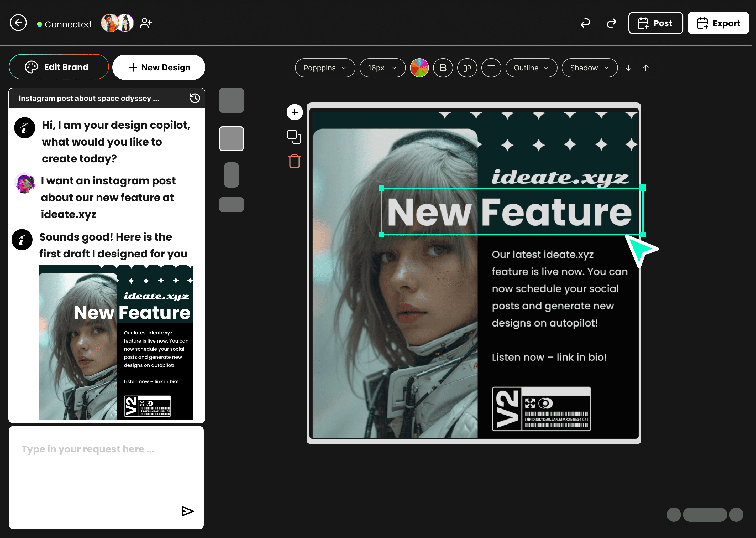Open the Edit Brand panel
The height and width of the screenshot is (538, 756).
pyautogui.click(x=59, y=66)
